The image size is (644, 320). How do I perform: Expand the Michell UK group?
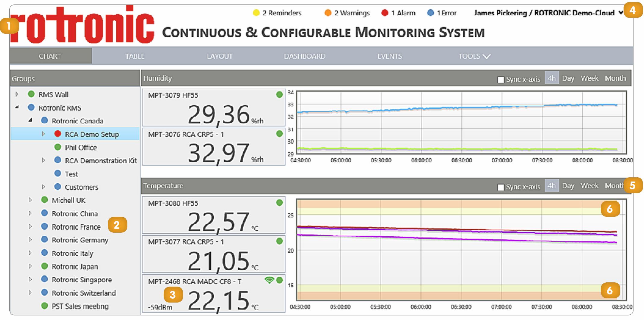tap(30, 200)
